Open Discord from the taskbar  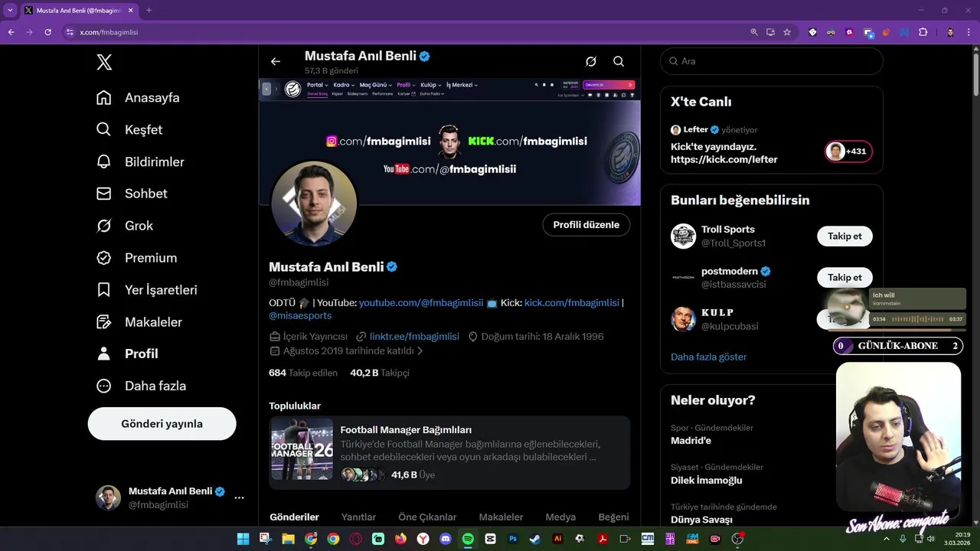[x=446, y=539]
